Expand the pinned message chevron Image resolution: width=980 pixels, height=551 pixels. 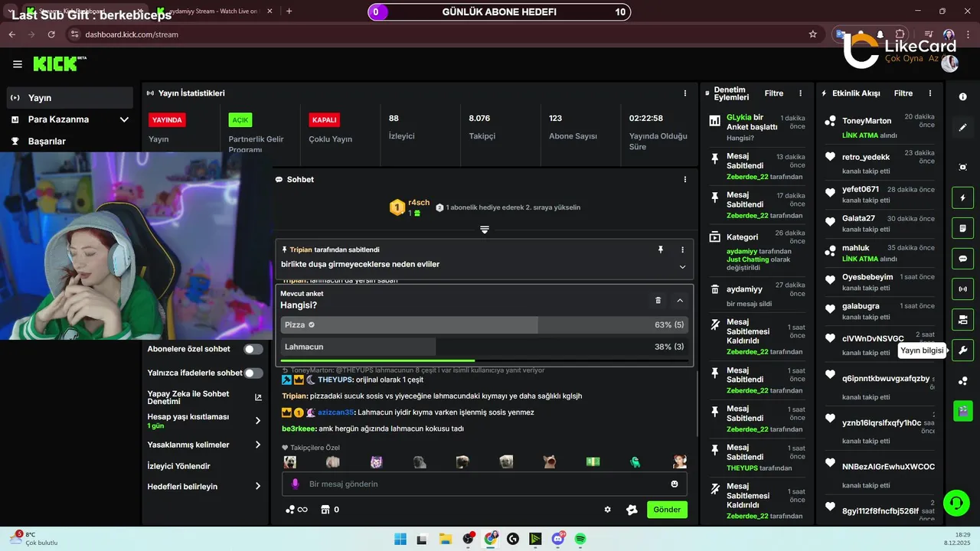(x=682, y=266)
